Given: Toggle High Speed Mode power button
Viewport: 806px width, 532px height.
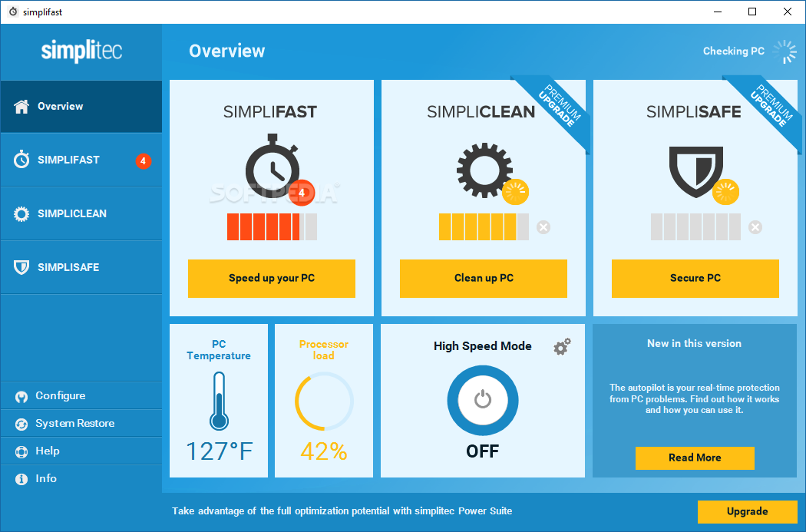Looking at the screenshot, I should pos(483,401).
